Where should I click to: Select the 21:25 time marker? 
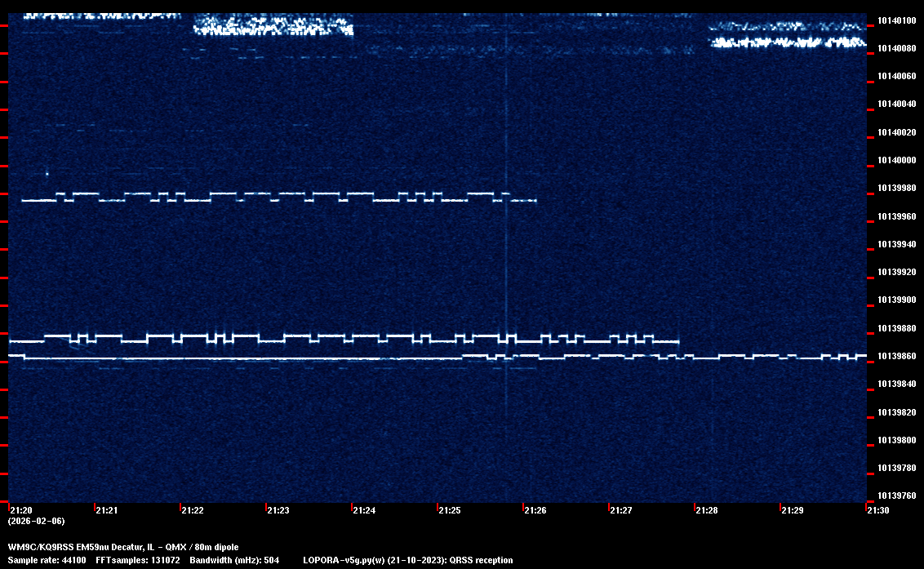tap(449, 510)
